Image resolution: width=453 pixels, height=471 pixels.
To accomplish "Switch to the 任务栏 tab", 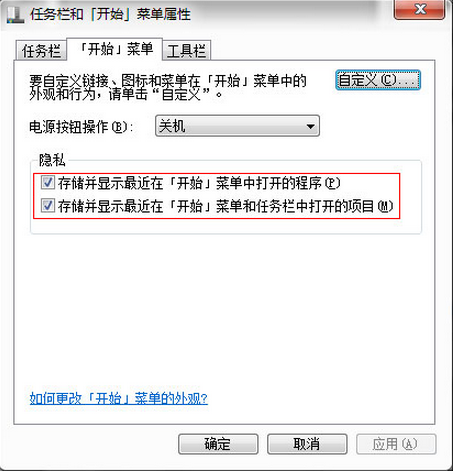I will [41, 51].
